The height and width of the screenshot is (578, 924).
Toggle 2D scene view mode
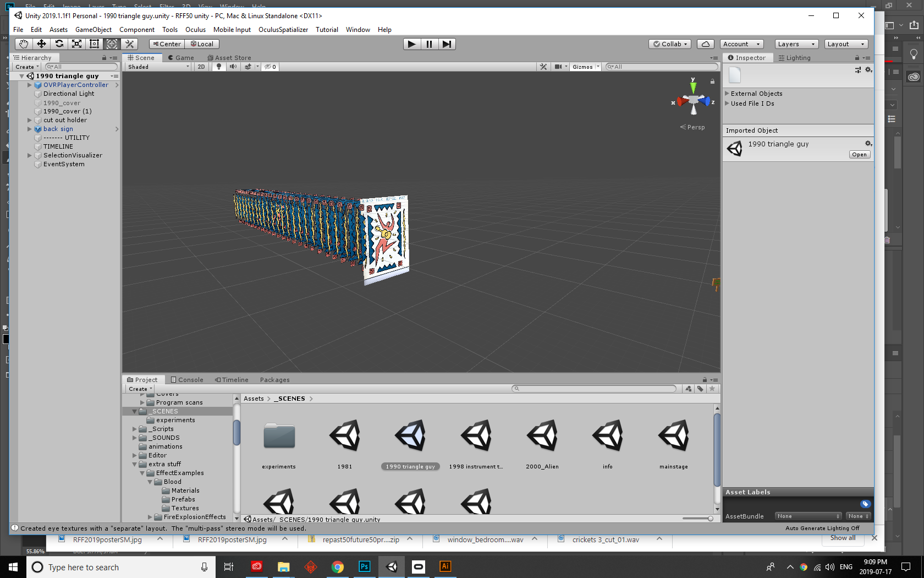pyautogui.click(x=201, y=67)
